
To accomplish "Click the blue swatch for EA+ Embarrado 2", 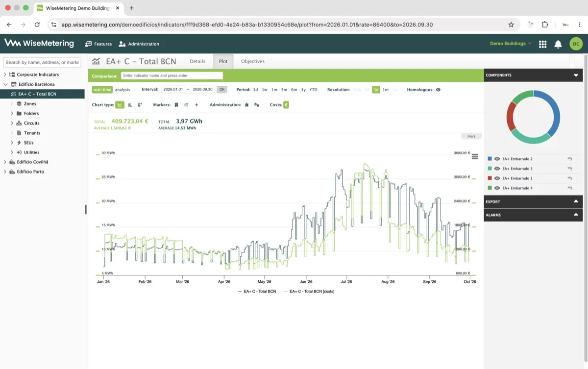I will pyautogui.click(x=490, y=159).
